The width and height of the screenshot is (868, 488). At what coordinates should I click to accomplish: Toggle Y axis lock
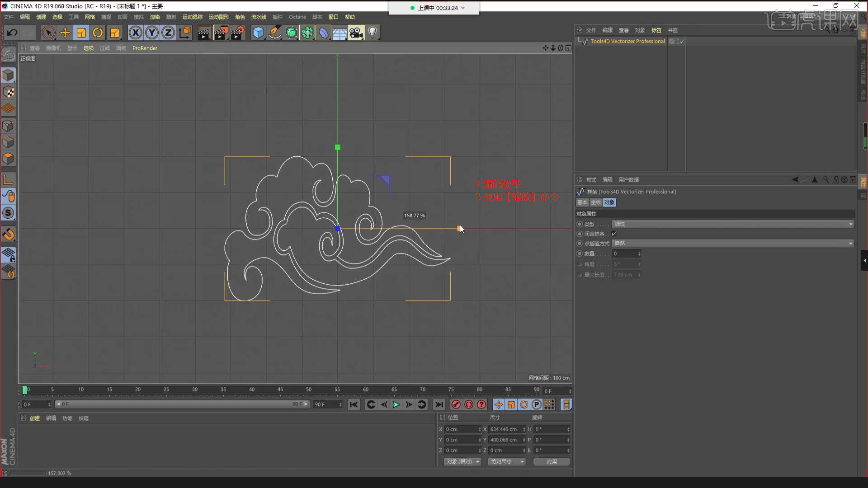pos(152,33)
